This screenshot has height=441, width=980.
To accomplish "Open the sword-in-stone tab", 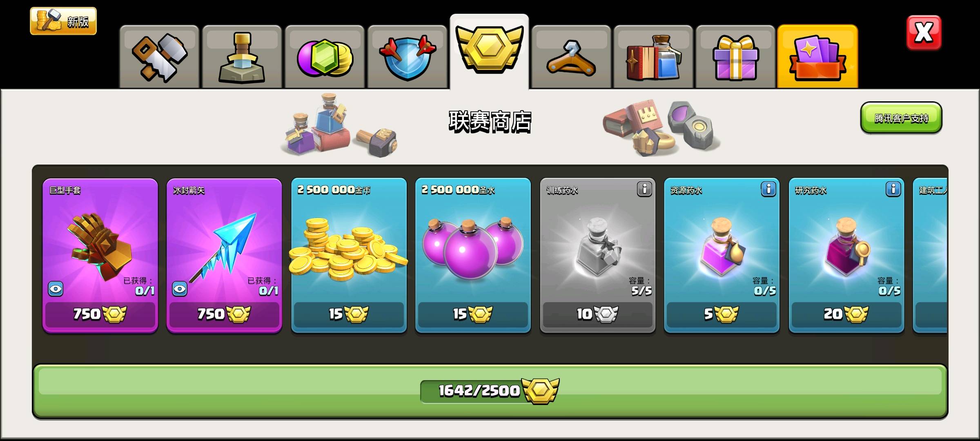I will click(x=242, y=57).
